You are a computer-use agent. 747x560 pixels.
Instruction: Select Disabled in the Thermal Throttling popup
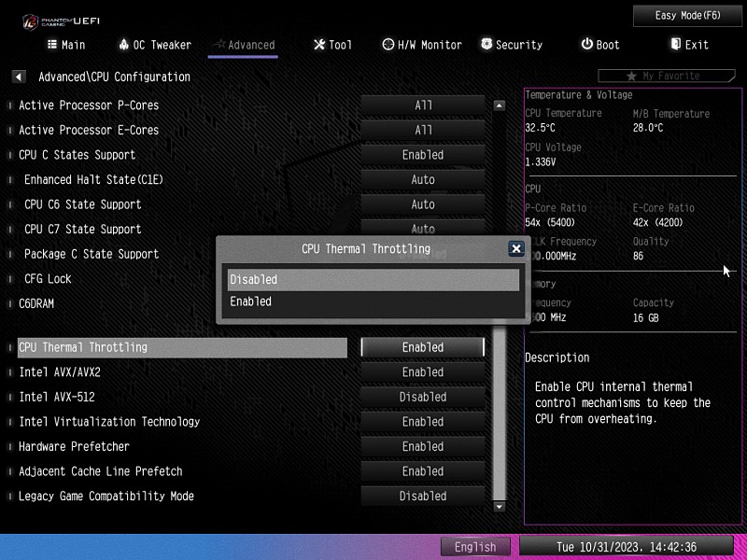373,279
